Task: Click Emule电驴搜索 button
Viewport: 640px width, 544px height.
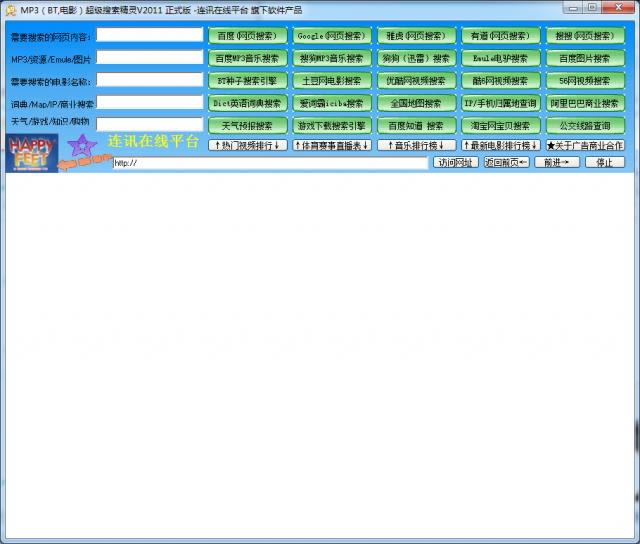Action: pos(501,58)
